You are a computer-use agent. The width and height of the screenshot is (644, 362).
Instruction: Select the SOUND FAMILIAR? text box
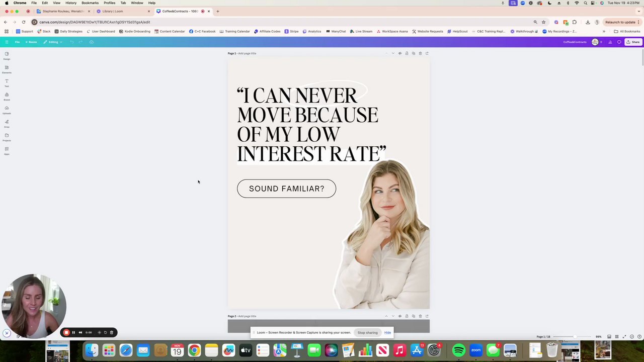286,189
